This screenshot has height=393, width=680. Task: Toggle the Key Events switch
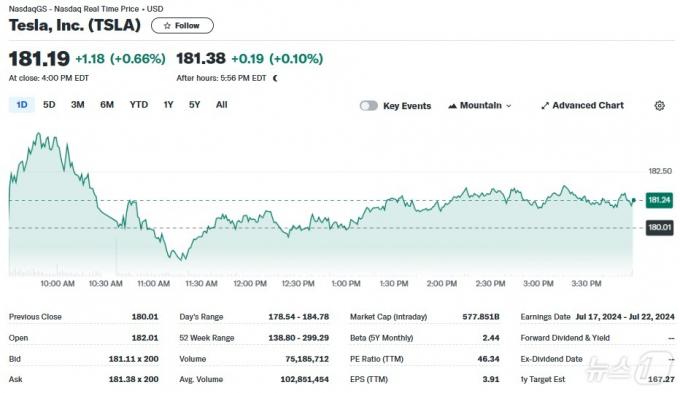pos(369,105)
